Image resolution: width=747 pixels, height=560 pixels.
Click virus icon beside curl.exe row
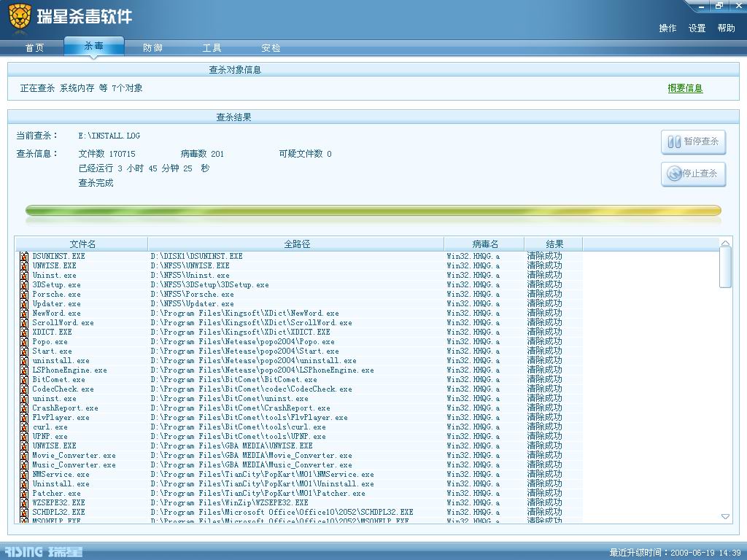(x=24, y=427)
